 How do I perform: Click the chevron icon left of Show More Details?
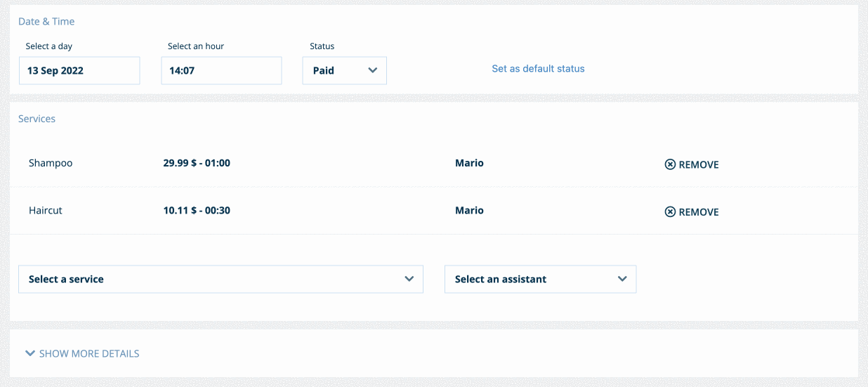tap(30, 353)
